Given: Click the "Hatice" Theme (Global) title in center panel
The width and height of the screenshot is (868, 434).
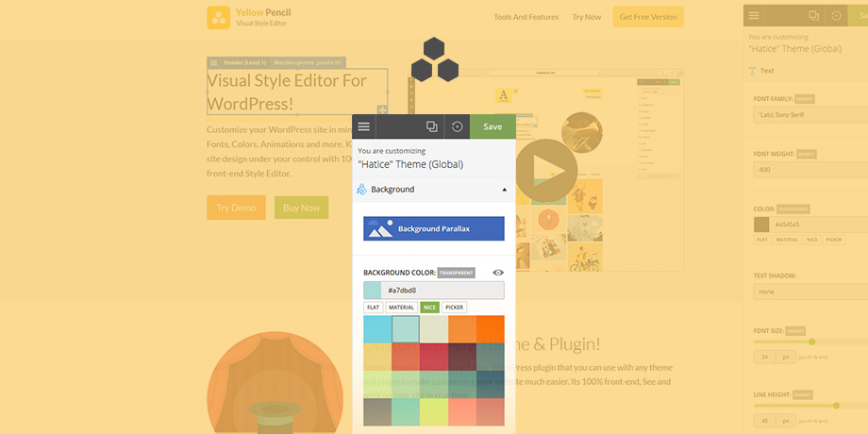Looking at the screenshot, I should pyautogui.click(x=410, y=164).
